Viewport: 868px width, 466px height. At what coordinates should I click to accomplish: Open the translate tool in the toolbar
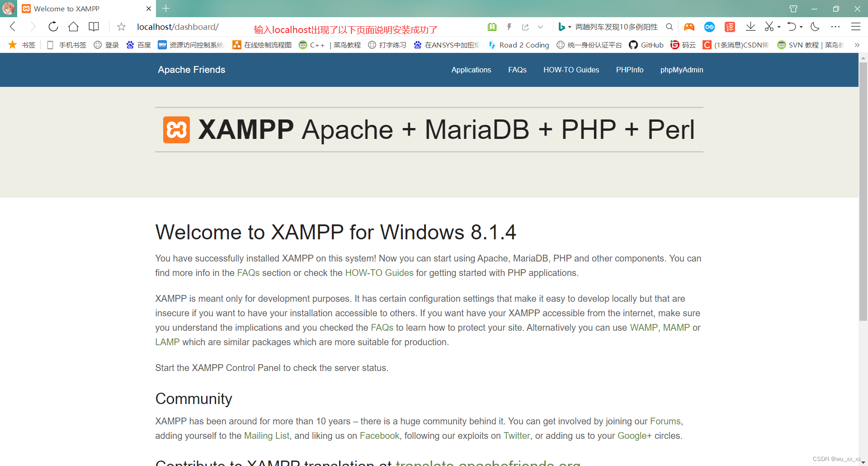(x=729, y=27)
